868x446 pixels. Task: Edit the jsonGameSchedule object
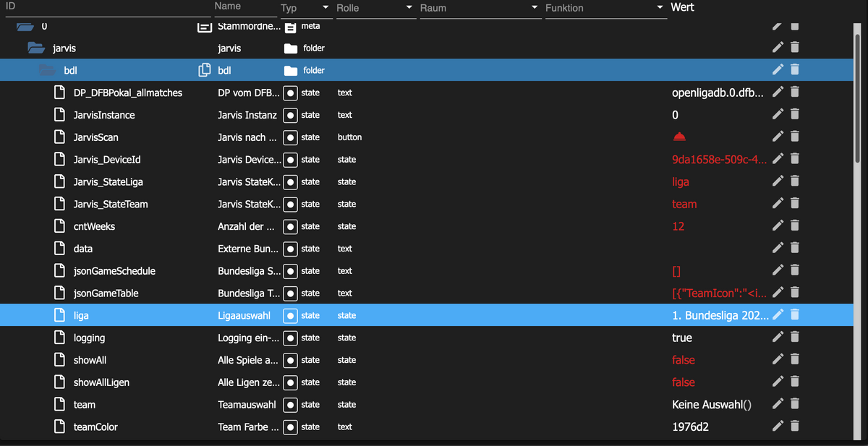[778, 271]
